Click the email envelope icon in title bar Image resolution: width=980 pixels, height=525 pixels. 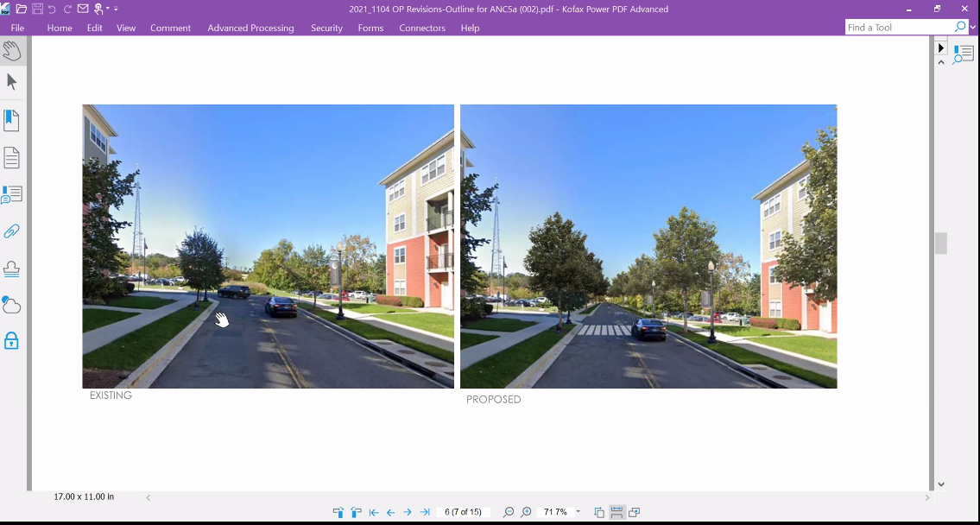point(83,9)
